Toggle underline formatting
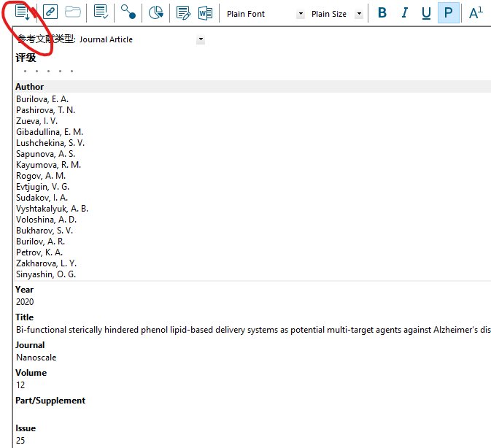Screen dimensions: 491x448 (x=426, y=13)
